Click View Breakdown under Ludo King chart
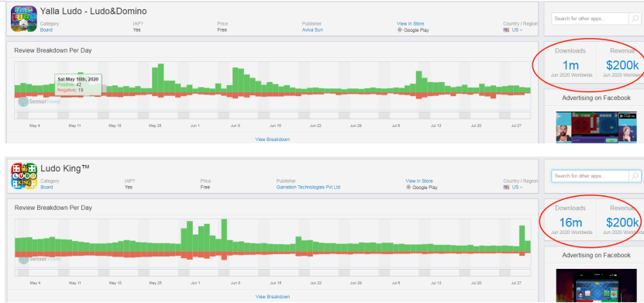This screenshot has width=644, height=303. [272, 297]
